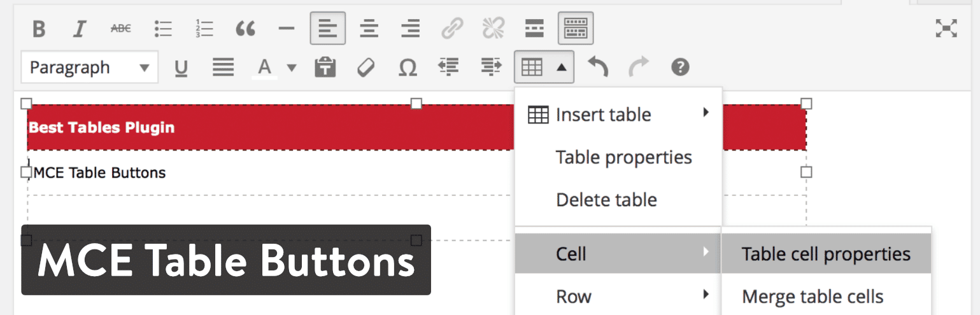This screenshot has height=315, width=980.
Task: Apply text color with A swatch
Action: click(x=265, y=67)
